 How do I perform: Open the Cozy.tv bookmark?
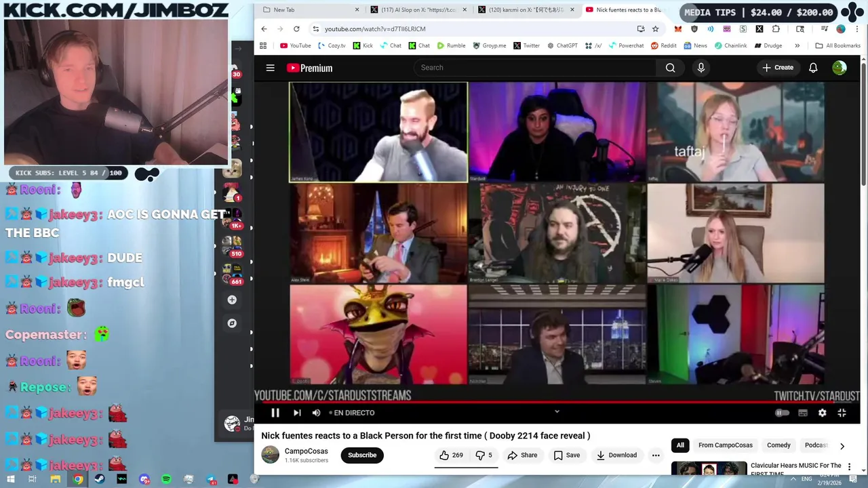(x=331, y=46)
